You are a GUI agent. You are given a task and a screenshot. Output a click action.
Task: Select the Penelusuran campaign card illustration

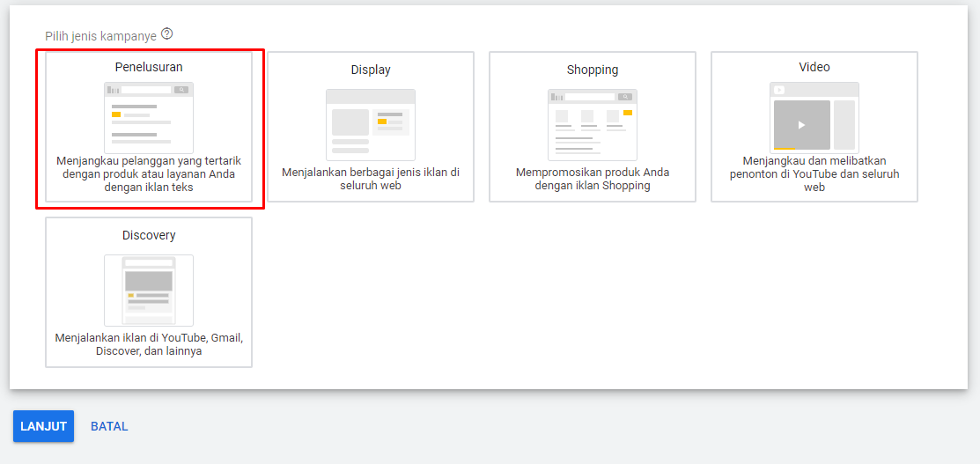149,118
